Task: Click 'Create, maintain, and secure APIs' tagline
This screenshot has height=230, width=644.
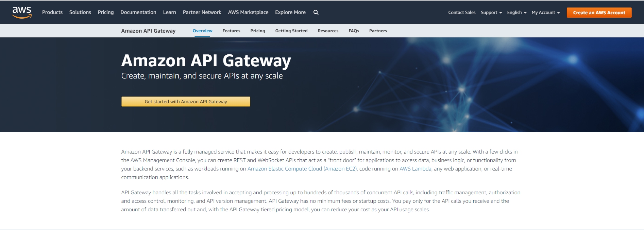Action: [202, 76]
